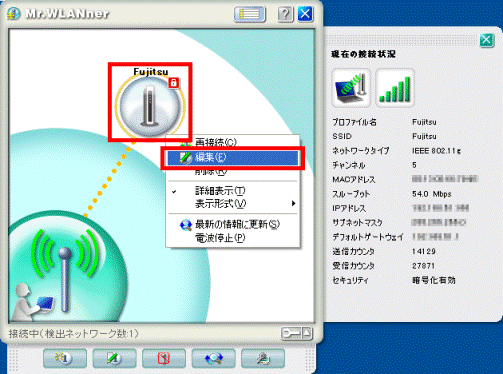
Task: Click the 受信カウンタ value 27871
Action: click(x=423, y=266)
